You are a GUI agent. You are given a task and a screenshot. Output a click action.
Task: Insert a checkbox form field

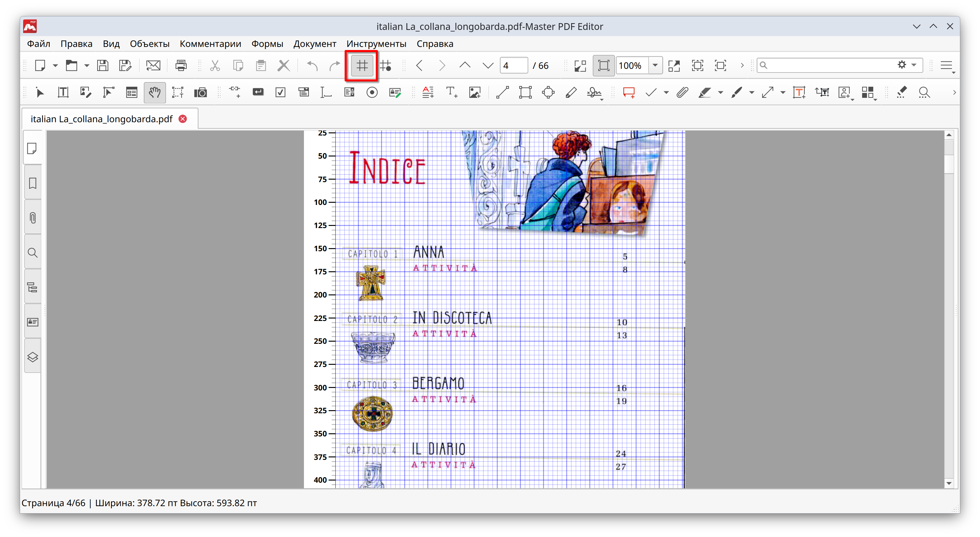point(280,93)
